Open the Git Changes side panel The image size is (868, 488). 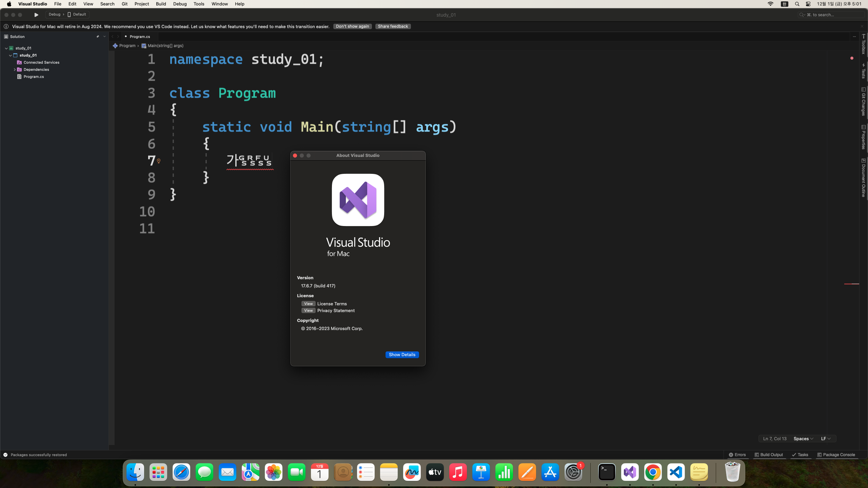(x=863, y=102)
